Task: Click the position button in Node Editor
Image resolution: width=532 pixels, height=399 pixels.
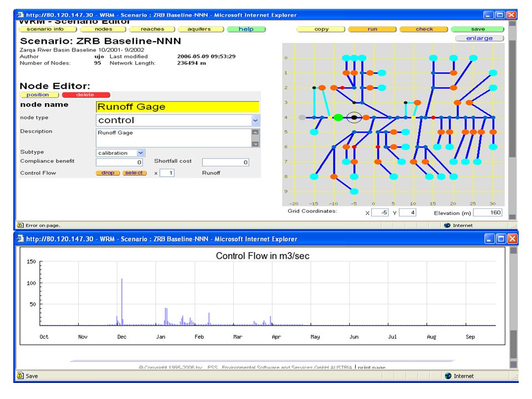Action: click(x=39, y=95)
